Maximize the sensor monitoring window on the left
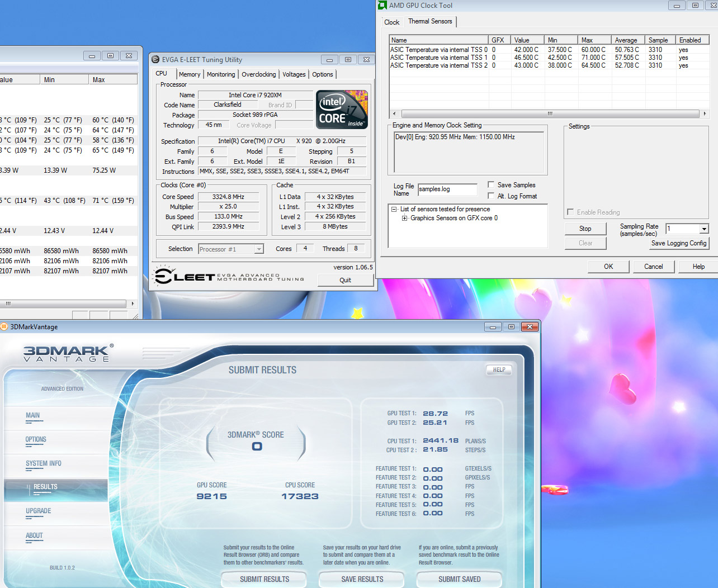 [110, 55]
